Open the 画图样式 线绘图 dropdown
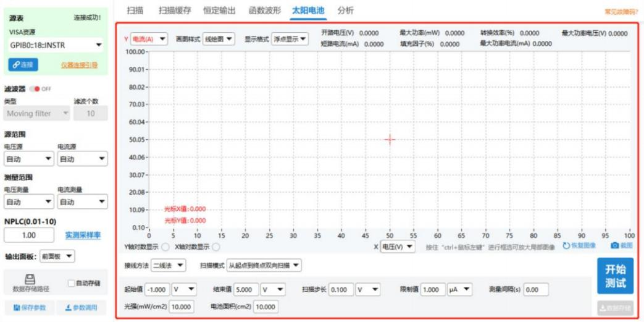The height and width of the screenshot is (322, 644). pos(218,39)
